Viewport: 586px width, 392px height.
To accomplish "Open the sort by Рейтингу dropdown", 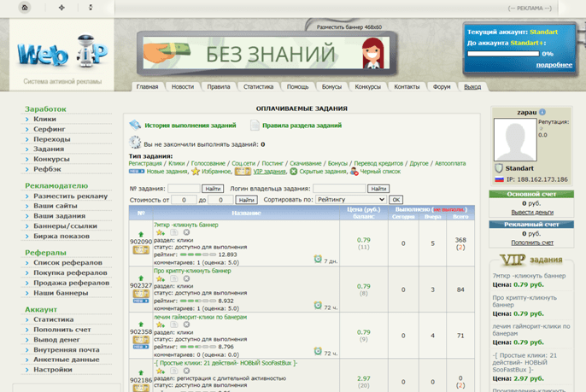I will [x=350, y=200].
